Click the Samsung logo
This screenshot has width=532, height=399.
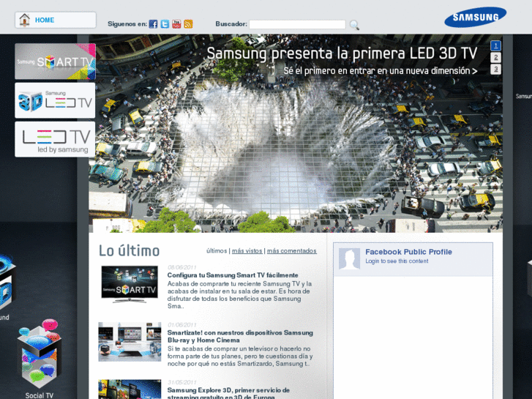tap(476, 17)
